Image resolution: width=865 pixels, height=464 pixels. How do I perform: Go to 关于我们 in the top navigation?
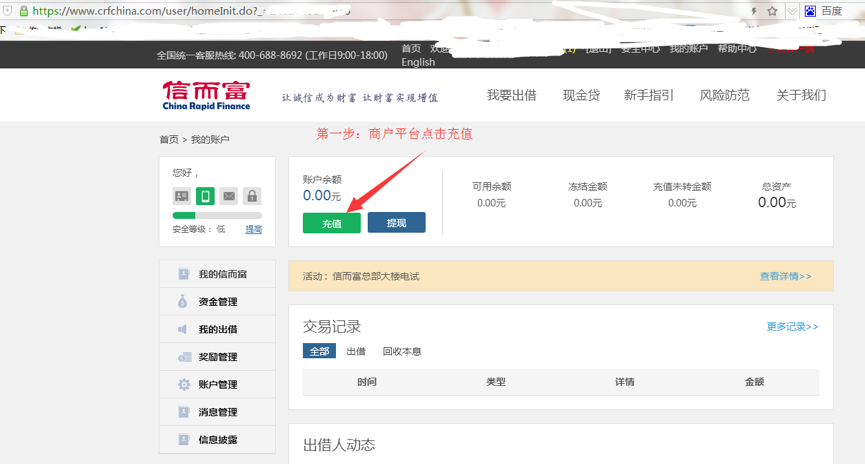pos(801,95)
